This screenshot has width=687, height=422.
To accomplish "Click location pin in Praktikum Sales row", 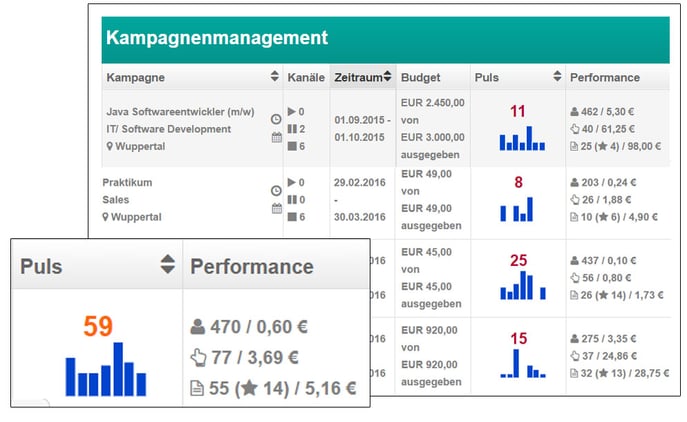I will (105, 217).
